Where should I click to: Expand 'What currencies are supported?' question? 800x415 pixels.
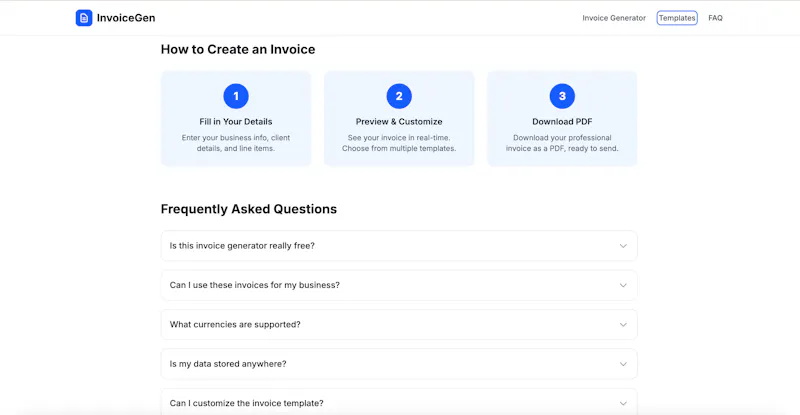coord(399,324)
